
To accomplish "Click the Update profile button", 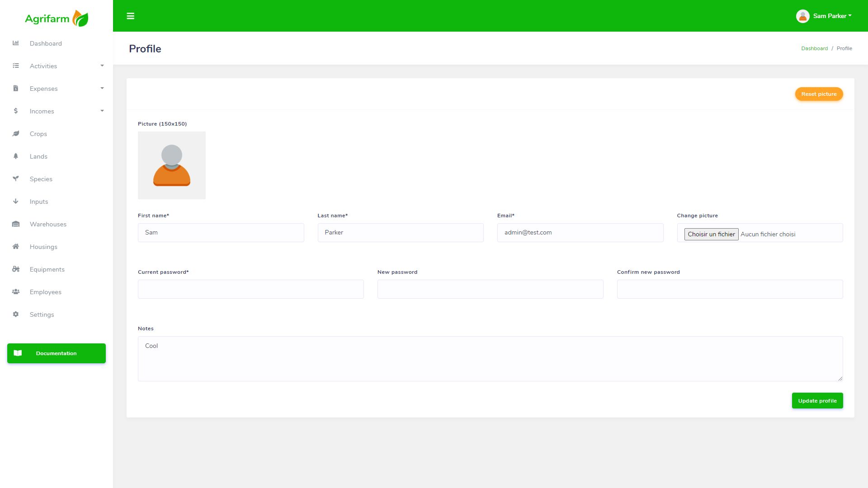I will coord(817,401).
